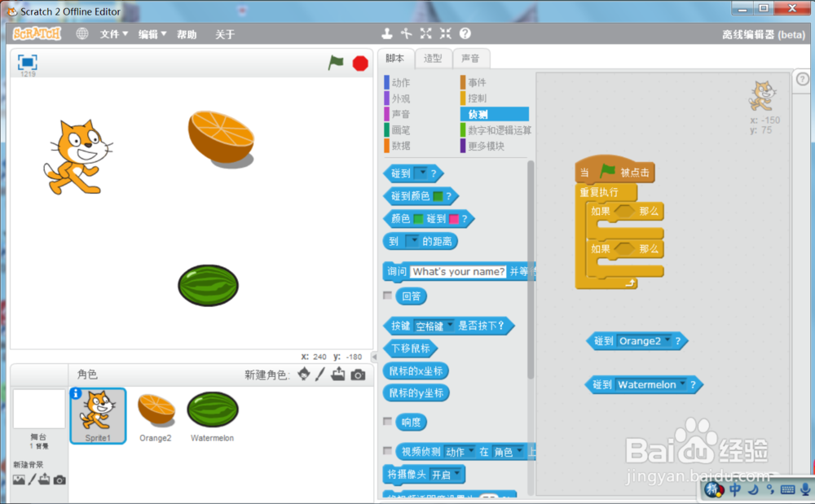The image size is (815, 504).
Task: Switch to the 造型 tab
Action: [x=433, y=58]
